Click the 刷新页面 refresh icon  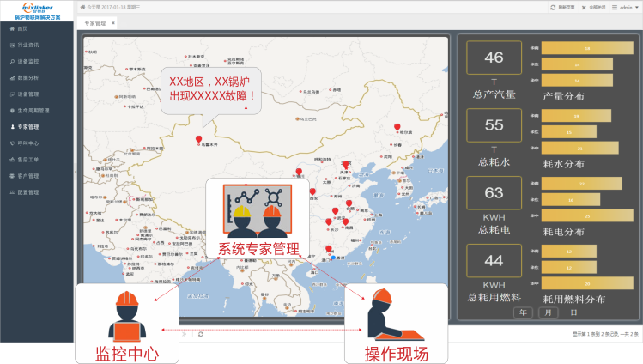point(553,7)
